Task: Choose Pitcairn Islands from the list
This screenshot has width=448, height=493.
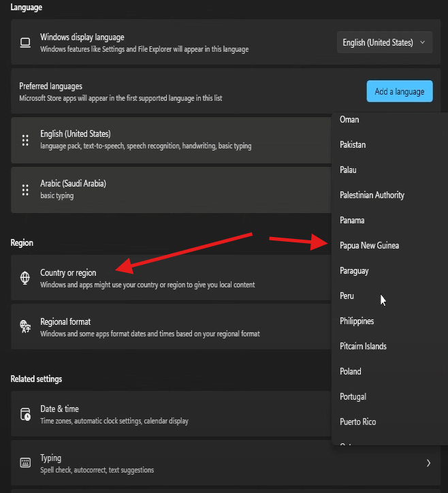Action: point(363,346)
